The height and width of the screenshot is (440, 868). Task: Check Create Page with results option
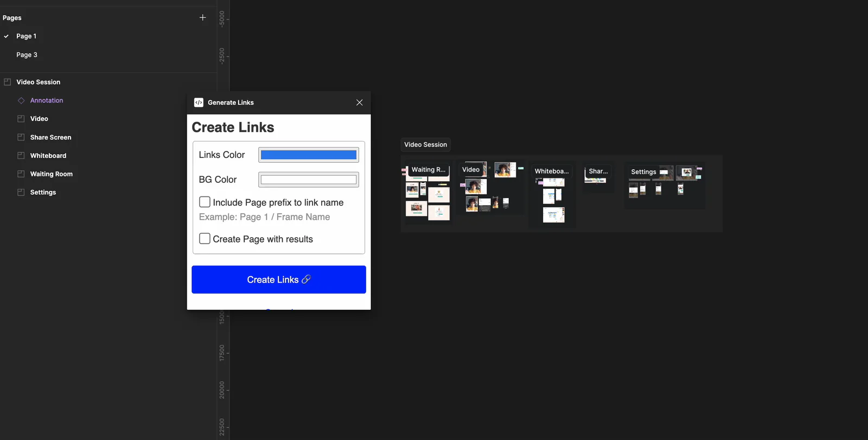205,239
